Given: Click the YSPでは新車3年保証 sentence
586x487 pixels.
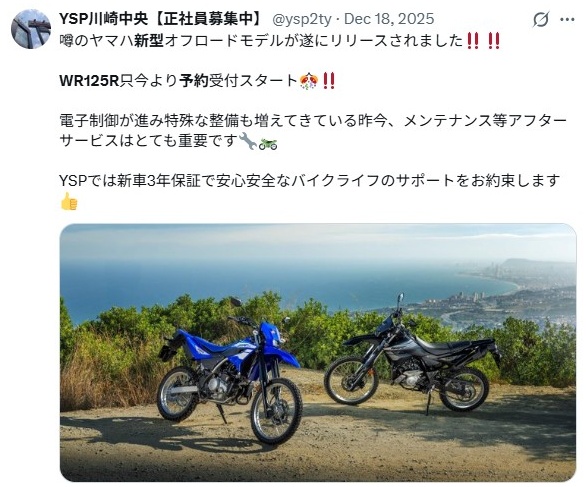Looking at the screenshot, I should point(310,181).
